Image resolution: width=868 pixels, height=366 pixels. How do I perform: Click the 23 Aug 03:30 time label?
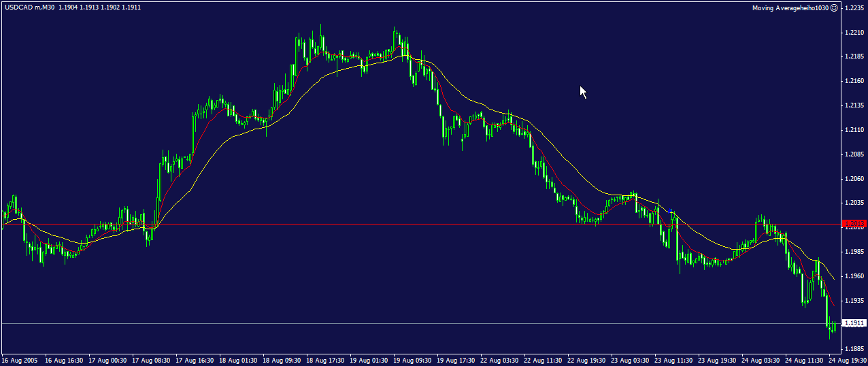point(630,359)
